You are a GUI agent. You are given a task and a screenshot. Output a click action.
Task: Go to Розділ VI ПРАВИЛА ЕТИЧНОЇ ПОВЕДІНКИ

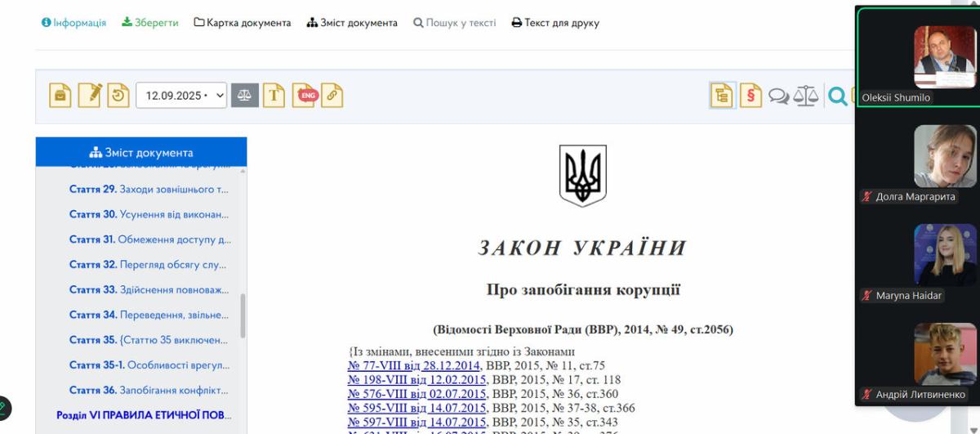pos(144,415)
